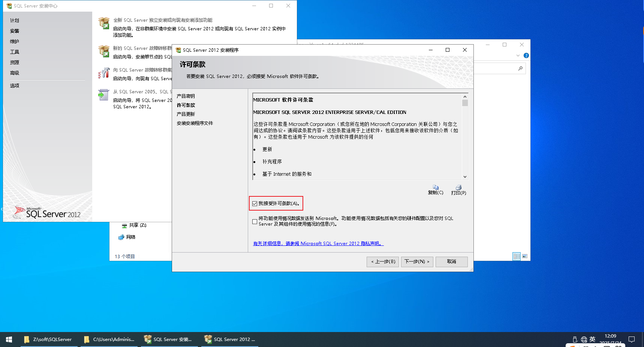The image size is (644, 347).
Task: Switch to C:\Users\Adminis... taskbar window
Action: pos(109,340)
